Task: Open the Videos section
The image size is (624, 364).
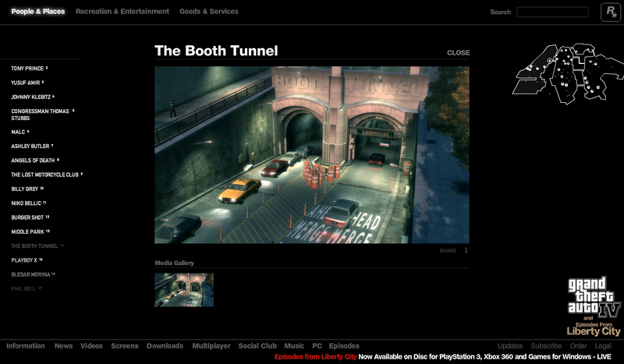Action: click(x=91, y=346)
